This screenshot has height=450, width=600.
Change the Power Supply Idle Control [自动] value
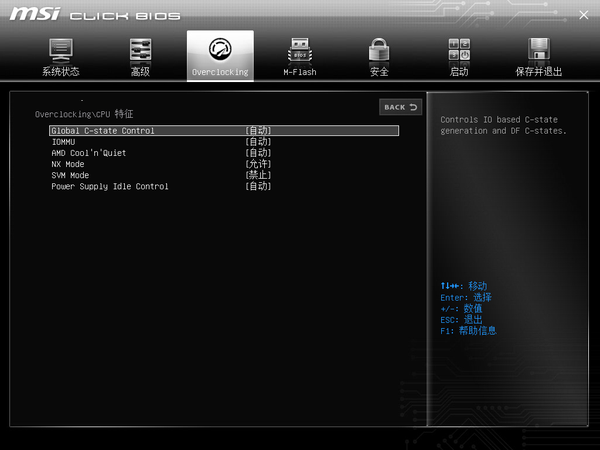tap(258, 186)
